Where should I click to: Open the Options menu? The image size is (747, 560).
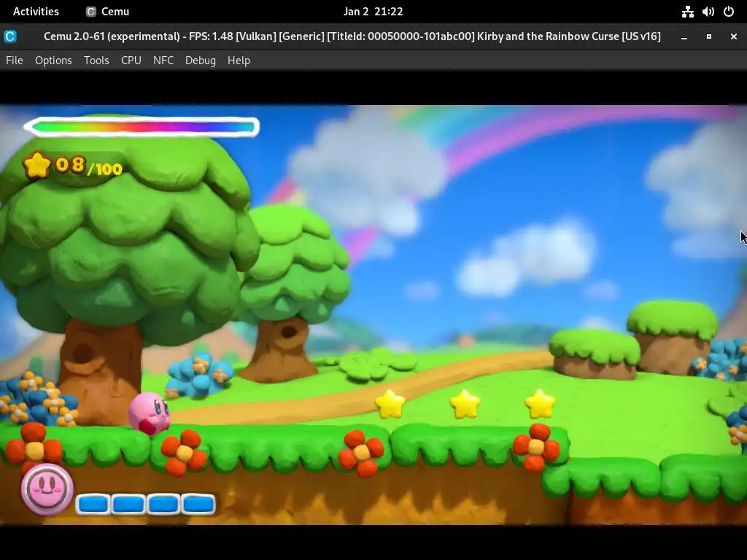[53, 61]
